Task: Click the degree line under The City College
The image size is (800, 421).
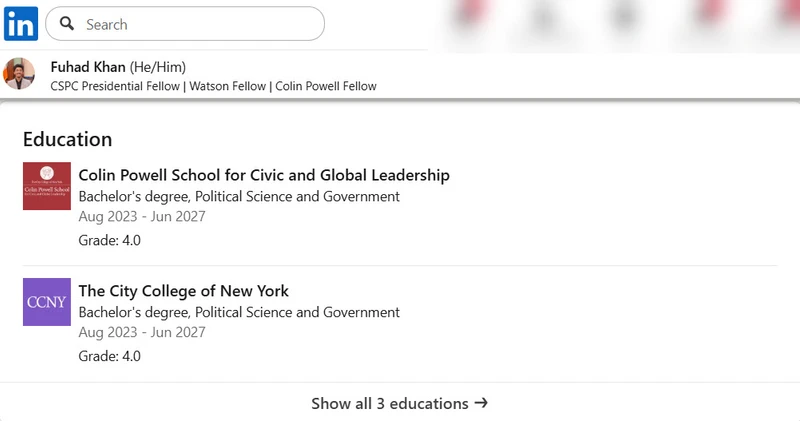Action: pyautogui.click(x=239, y=312)
